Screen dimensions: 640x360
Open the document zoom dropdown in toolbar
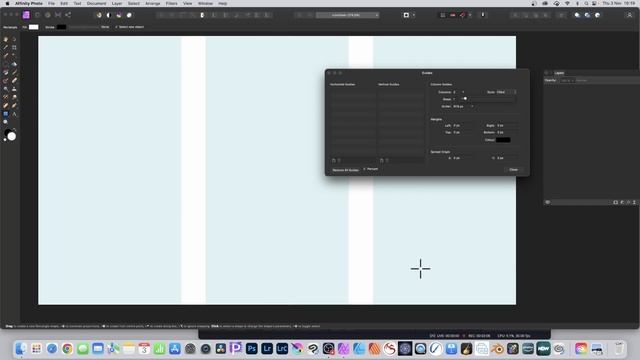click(347, 15)
